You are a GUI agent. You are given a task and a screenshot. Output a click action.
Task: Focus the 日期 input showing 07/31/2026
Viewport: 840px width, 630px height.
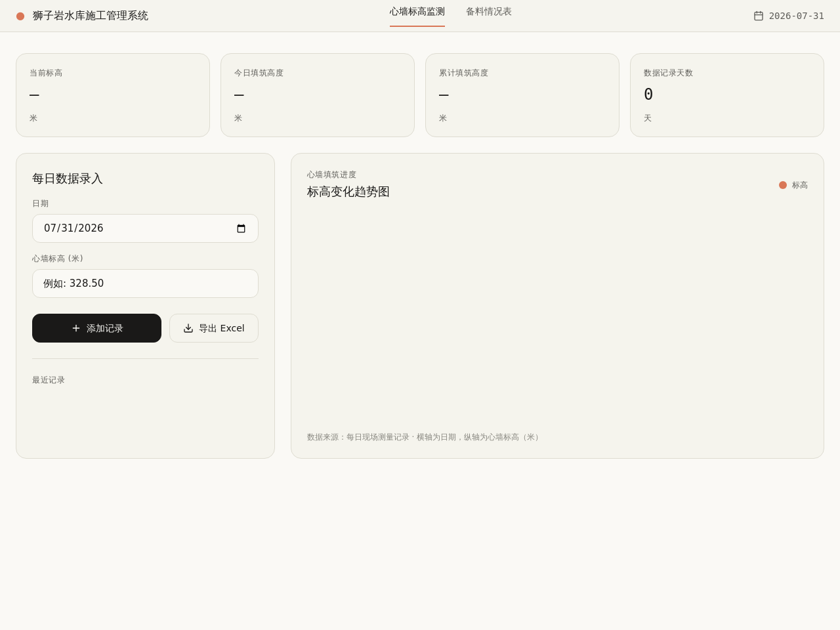pos(145,228)
